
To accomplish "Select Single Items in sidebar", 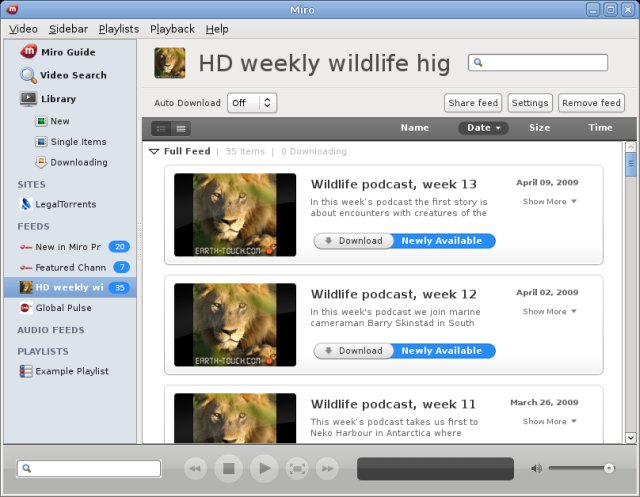I will point(71,142).
